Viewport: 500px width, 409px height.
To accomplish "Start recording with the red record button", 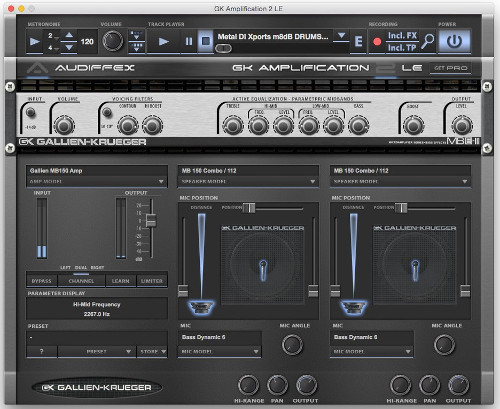I will [x=377, y=42].
